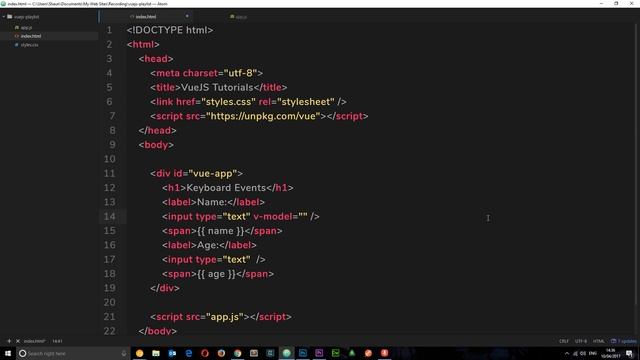Change the UTF-8 encoding selector
Viewport: 640px width, 360px height.
pos(581,341)
